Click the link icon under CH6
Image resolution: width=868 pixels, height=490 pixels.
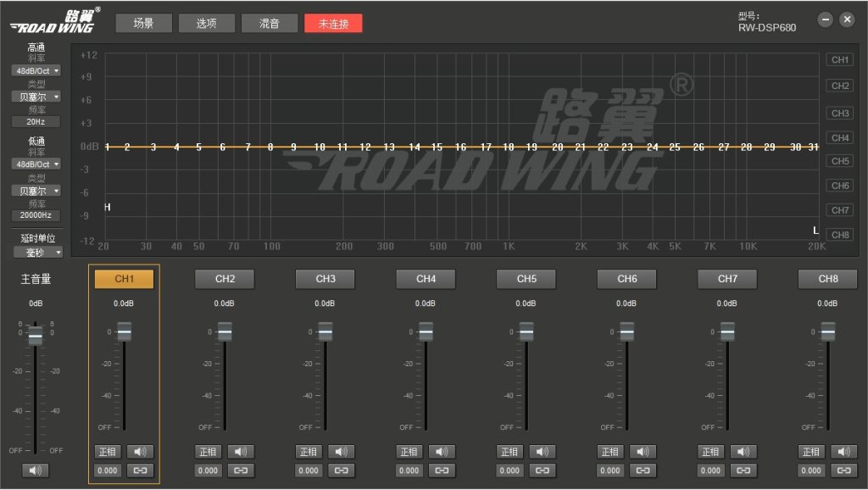click(x=643, y=471)
